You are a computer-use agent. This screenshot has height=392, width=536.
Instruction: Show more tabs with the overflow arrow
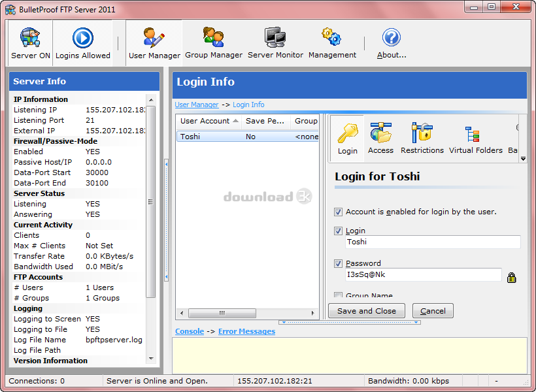[x=523, y=159]
